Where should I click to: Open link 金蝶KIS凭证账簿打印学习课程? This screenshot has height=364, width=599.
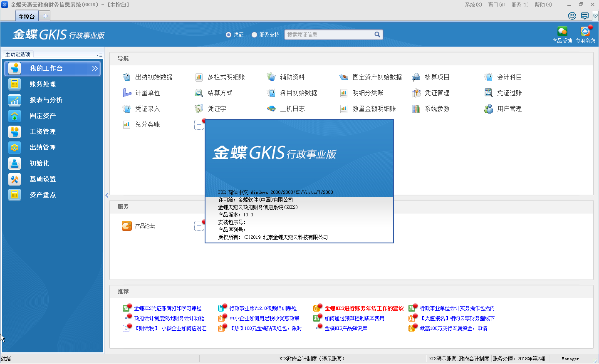[168, 308]
